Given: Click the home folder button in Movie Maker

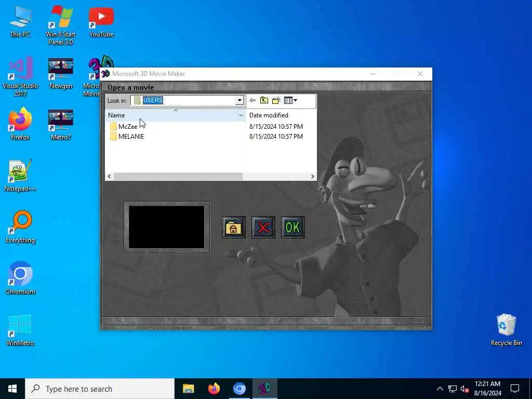Looking at the screenshot, I should click(233, 228).
